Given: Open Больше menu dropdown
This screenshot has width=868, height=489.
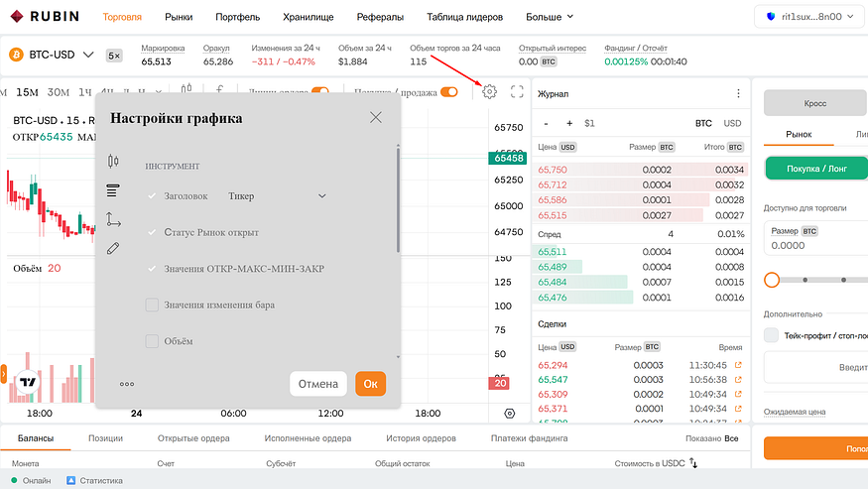Looking at the screenshot, I should pyautogui.click(x=550, y=17).
